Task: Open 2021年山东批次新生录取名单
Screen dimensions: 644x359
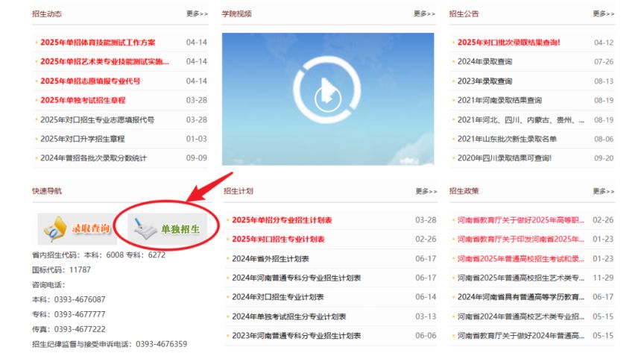Action: (507, 139)
